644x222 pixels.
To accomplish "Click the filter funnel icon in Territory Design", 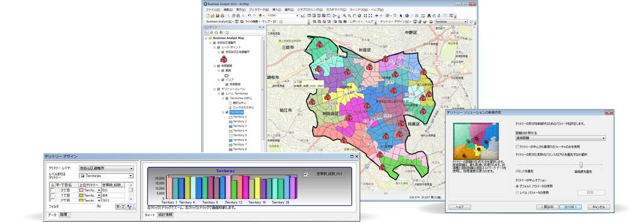I will coord(130,207).
